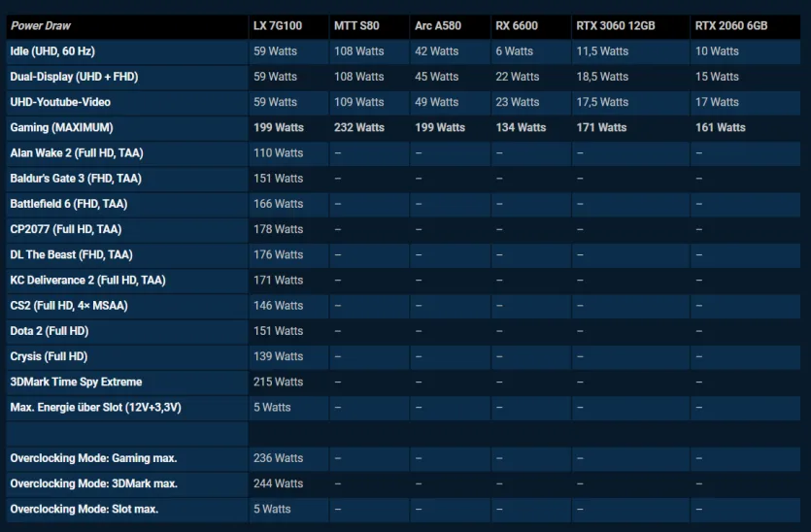Click Overclocking Mode: Gaming max. label
811x532 pixels.
coord(93,458)
